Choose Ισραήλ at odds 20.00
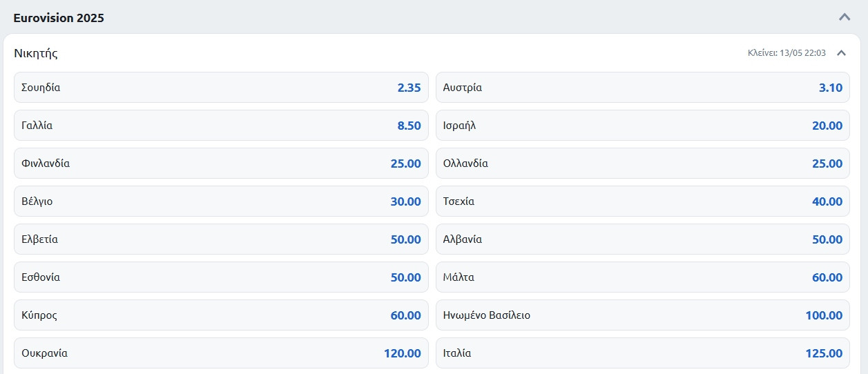This screenshot has height=374, width=868. click(642, 126)
